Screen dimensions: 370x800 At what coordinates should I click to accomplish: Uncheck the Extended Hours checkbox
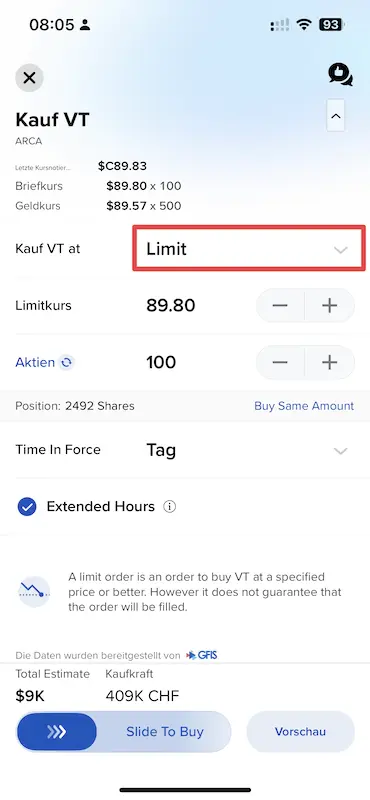pos(27,507)
